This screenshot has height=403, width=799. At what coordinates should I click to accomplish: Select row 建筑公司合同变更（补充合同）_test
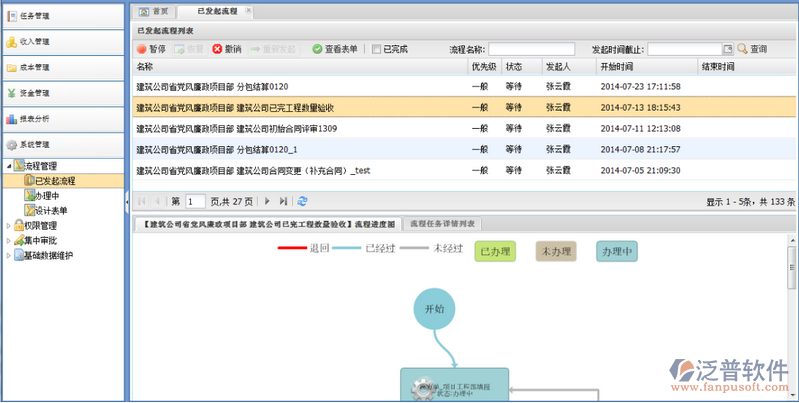coord(464,170)
